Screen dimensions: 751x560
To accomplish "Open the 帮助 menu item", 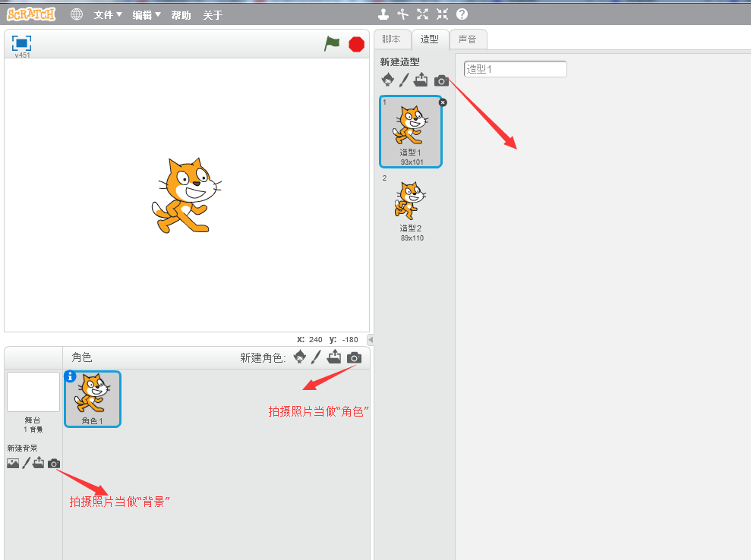I will pyautogui.click(x=181, y=15).
